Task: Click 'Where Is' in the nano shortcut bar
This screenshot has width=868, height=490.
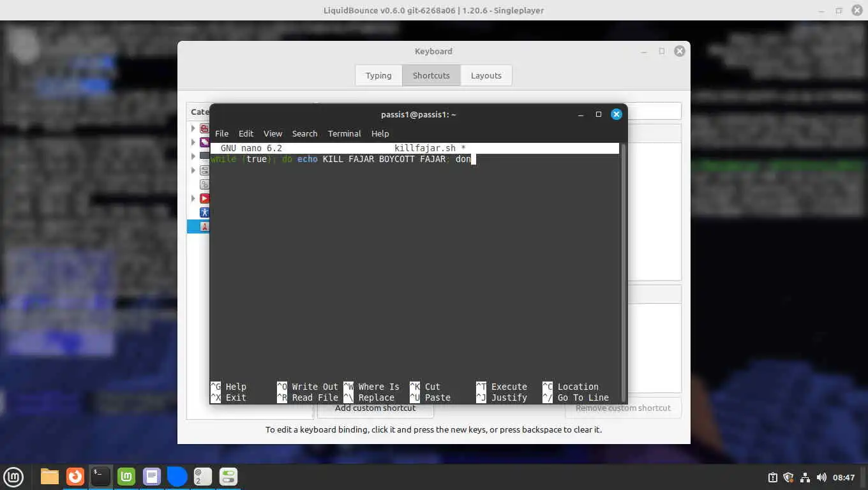Action: 378,387
